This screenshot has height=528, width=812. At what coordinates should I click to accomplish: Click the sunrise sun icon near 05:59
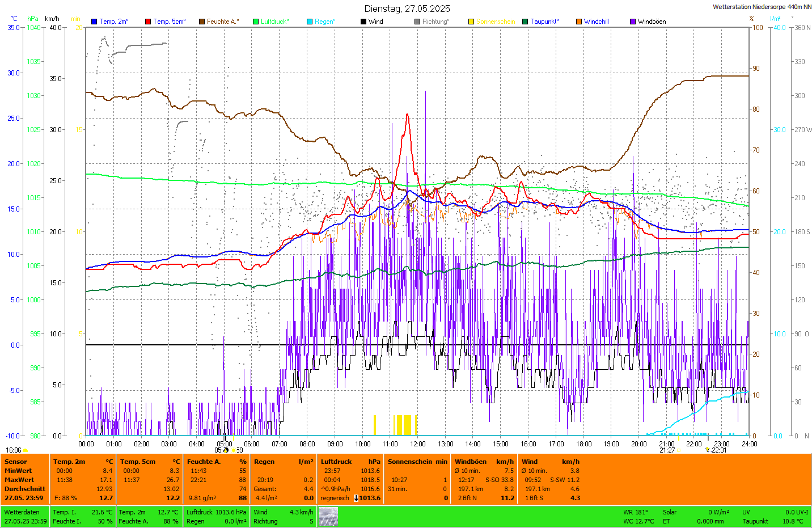(234, 450)
